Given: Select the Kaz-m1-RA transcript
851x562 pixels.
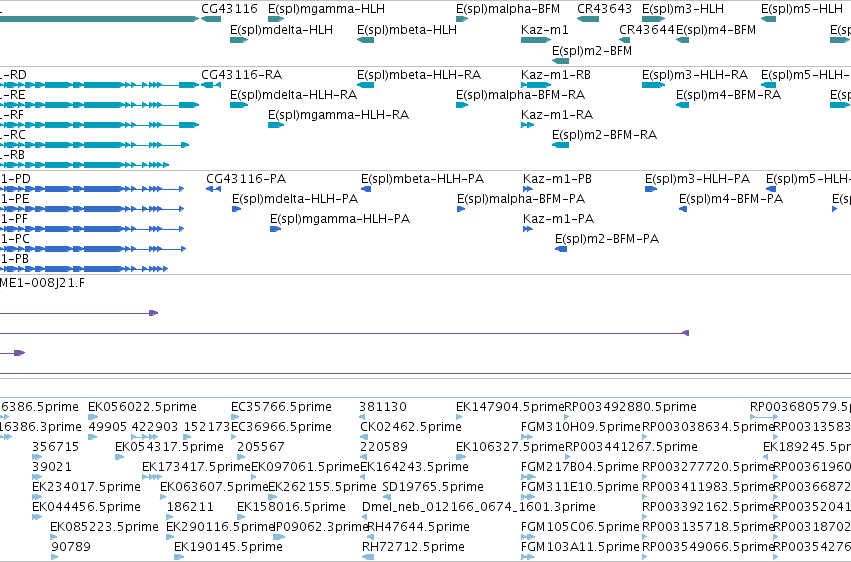Looking at the screenshot, I should [528, 125].
